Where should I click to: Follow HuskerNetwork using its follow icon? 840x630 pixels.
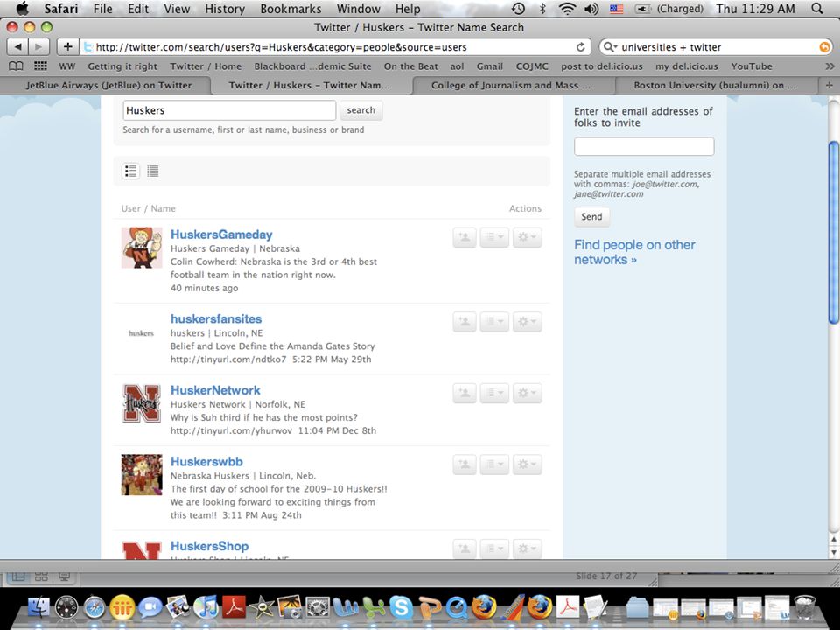(x=465, y=393)
